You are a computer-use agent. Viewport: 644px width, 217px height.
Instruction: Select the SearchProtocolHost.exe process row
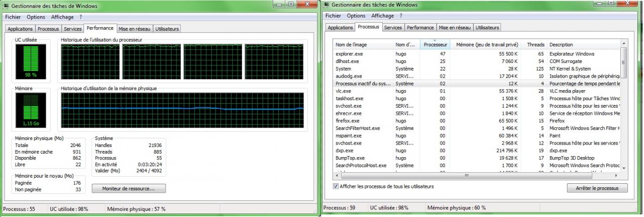tap(476, 165)
